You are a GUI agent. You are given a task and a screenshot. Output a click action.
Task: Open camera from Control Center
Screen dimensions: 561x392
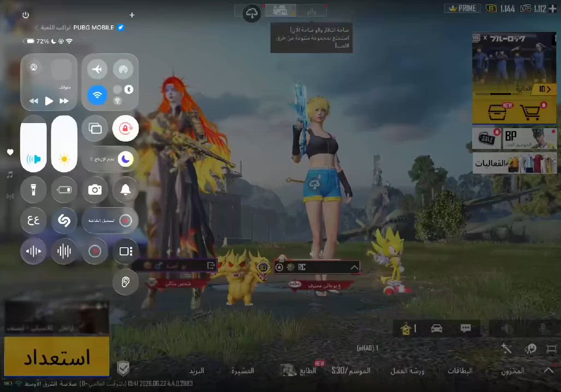(x=95, y=190)
